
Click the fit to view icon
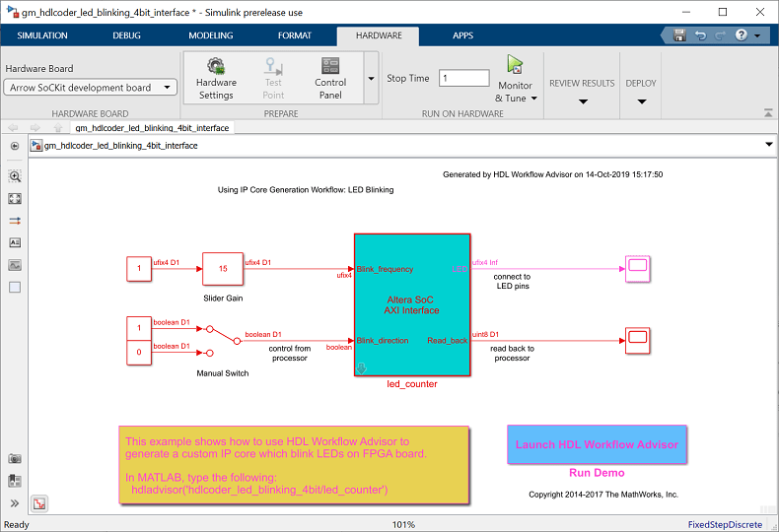(x=15, y=198)
